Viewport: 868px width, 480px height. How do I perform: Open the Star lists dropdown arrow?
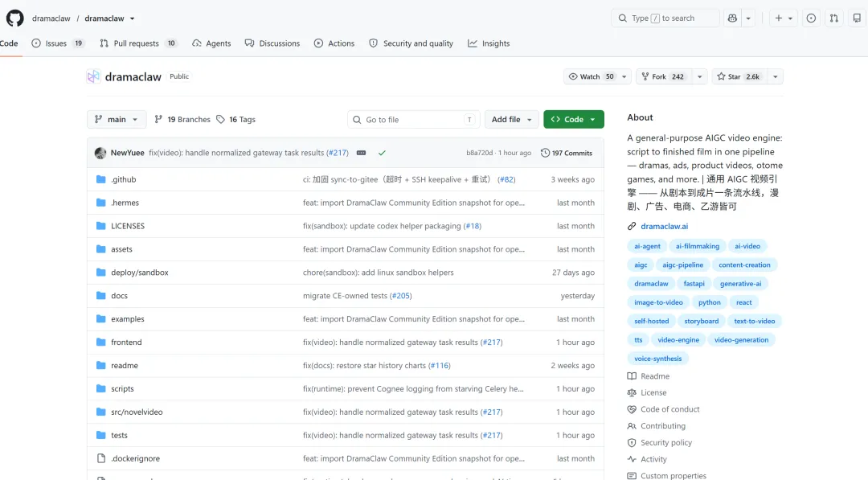point(775,76)
